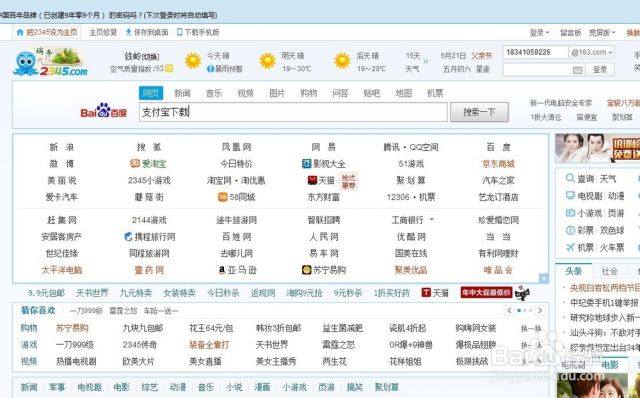This screenshot has width=640, height=398.
Task: Select the 图片 search tab
Action: point(277,93)
